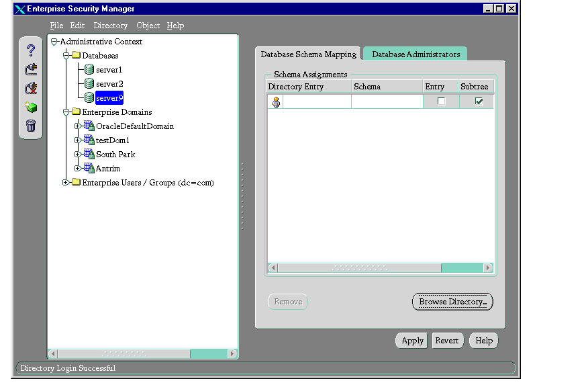Expand the South Park domain node
The width and height of the screenshot is (588, 383).
[78, 155]
